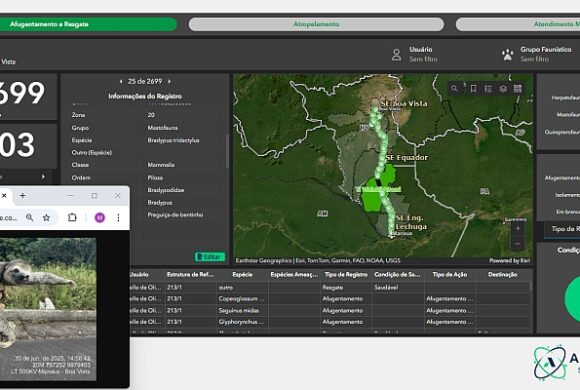Open the map layers panel
This screenshot has width=580, height=390.
coord(503,89)
